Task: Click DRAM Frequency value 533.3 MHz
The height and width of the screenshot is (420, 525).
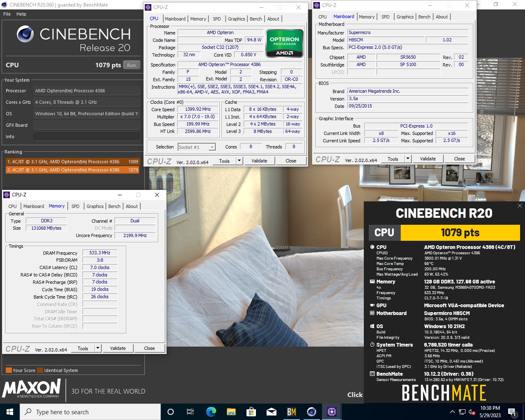Action: coord(100,253)
